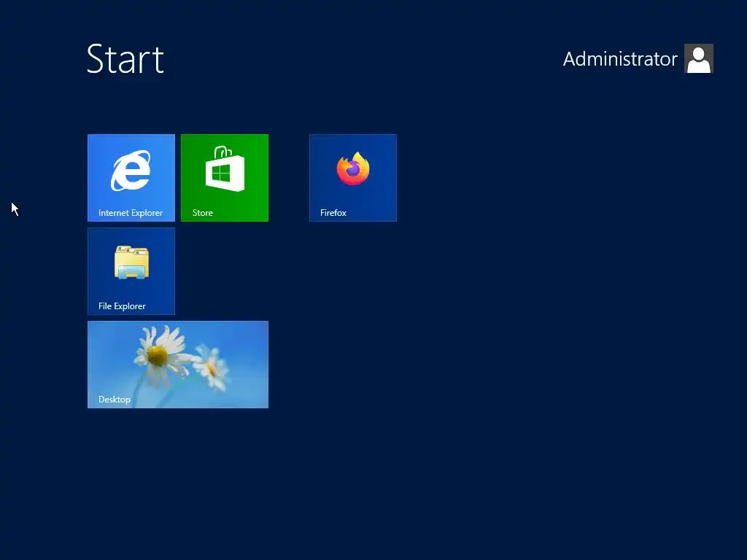Click the Administrator user avatar icon
The width and height of the screenshot is (747, 560).
[698, 58]
